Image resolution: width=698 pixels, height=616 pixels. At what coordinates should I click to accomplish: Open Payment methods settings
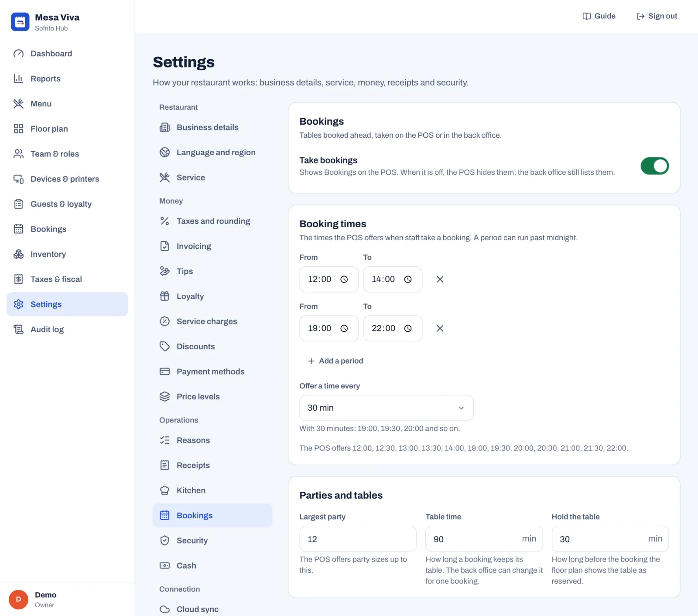pos(212,371)
